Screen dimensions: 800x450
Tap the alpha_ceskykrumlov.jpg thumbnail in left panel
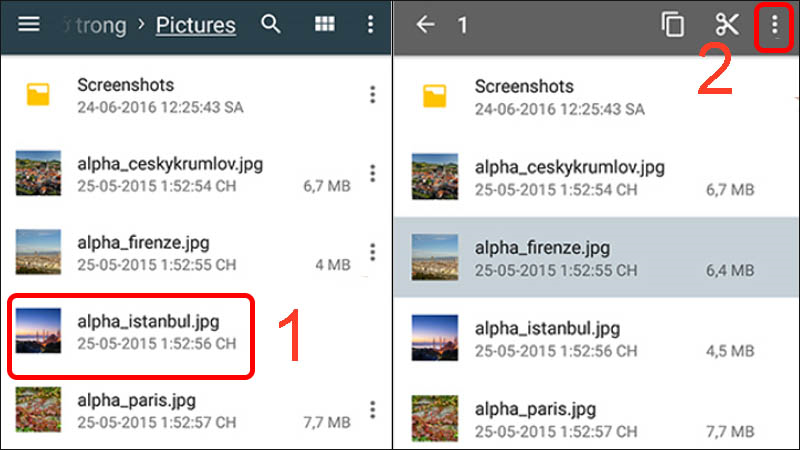(x=38, y=174)
